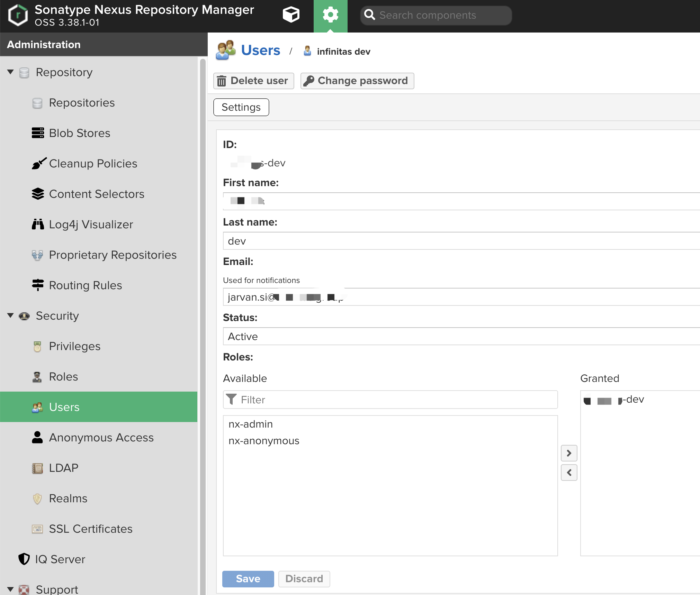Open IQ Server settings

[x=99, y=559]
